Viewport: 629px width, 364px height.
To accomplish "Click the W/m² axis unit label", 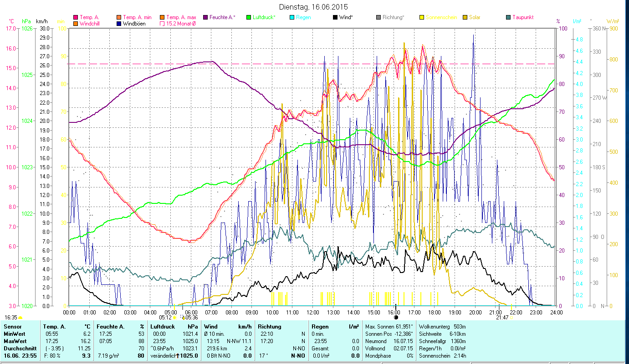I will coord(613,21).
